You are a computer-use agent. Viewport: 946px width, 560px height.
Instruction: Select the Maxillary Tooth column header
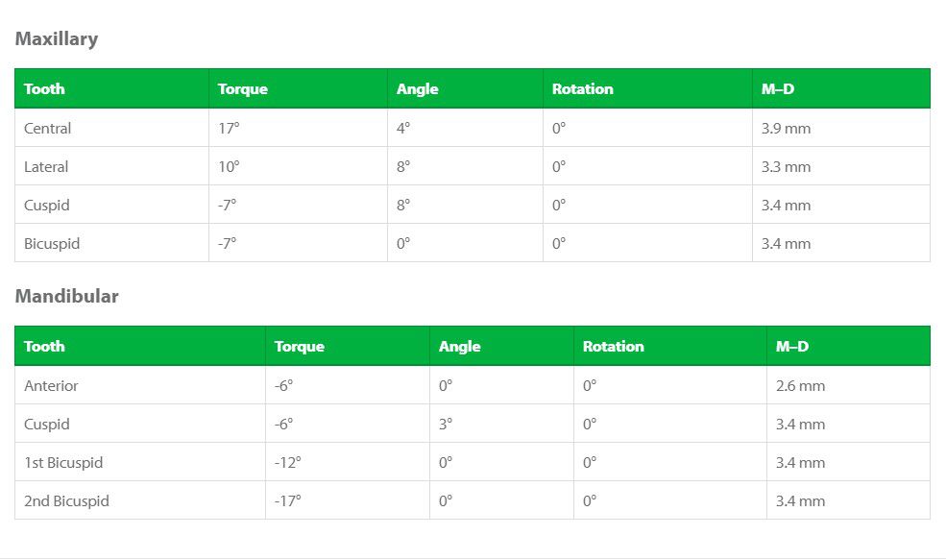click(x=44, y=88)
